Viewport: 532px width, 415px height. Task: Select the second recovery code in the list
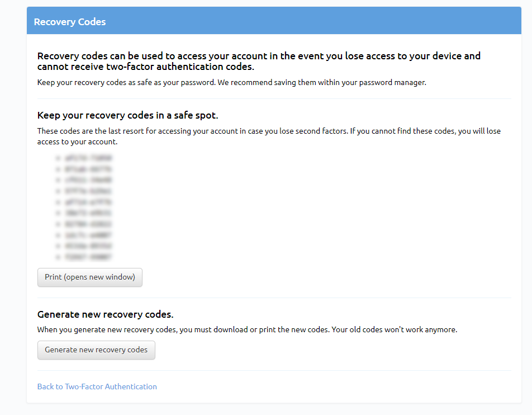tap(88, 169)
